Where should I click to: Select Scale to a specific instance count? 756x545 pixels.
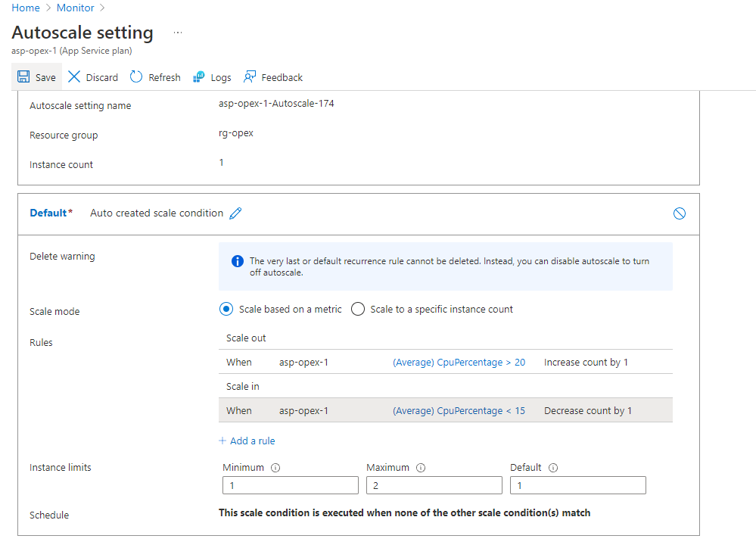tap(358, 309)
